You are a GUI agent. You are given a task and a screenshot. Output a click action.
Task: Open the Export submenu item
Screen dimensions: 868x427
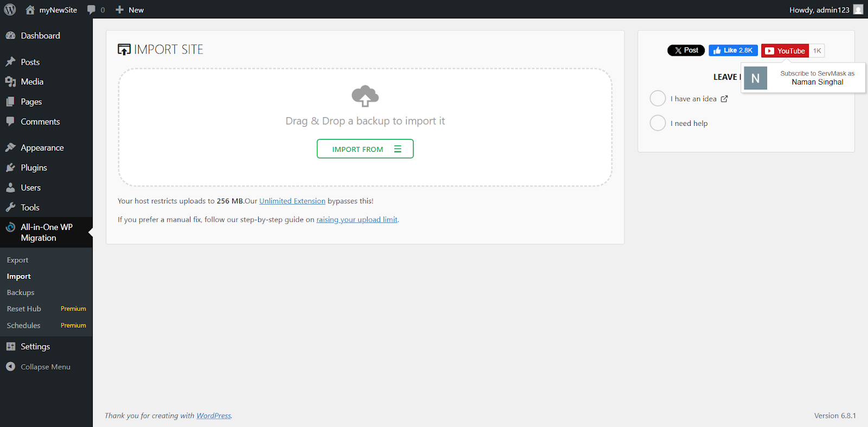(x=18, y=260)
